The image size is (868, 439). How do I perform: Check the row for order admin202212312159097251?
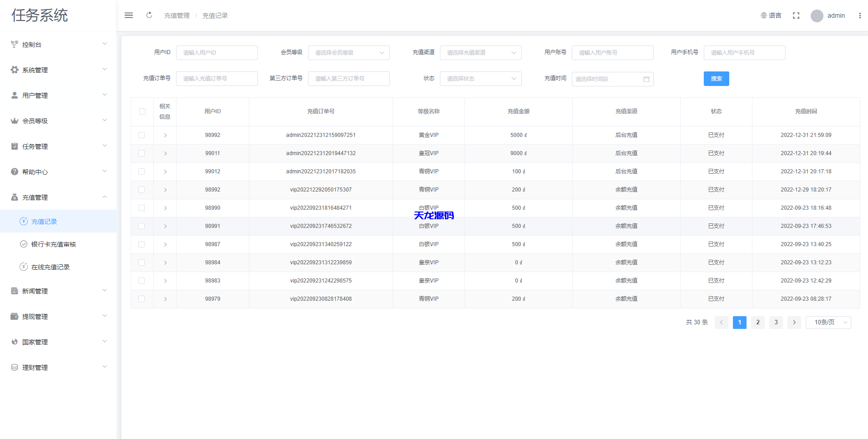(x=141, y=135)
